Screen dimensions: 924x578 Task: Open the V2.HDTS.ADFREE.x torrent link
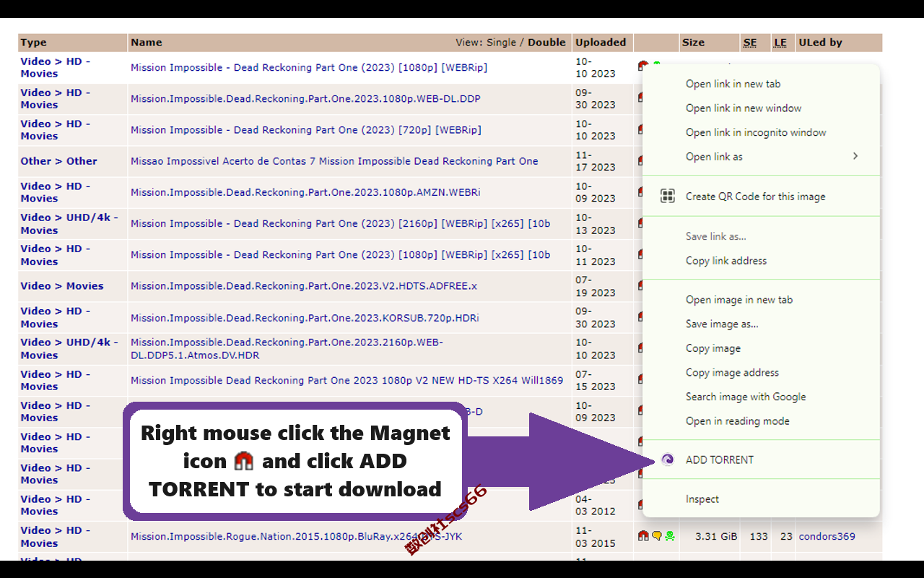304,286
